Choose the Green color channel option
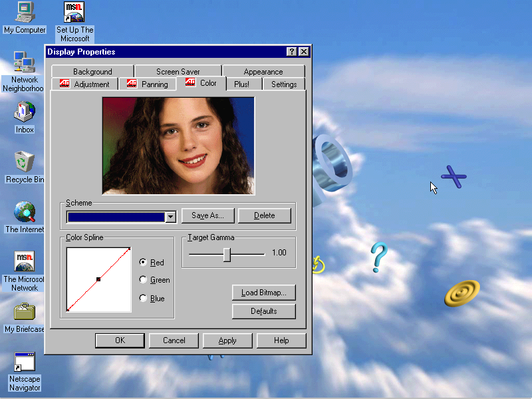Screen dimensions: 532x399 coord(143,280)
